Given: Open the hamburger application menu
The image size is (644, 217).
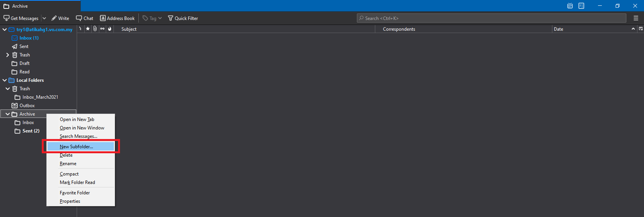Looking at the screenshot, I should pyautogui.click(x=636, y=18).
